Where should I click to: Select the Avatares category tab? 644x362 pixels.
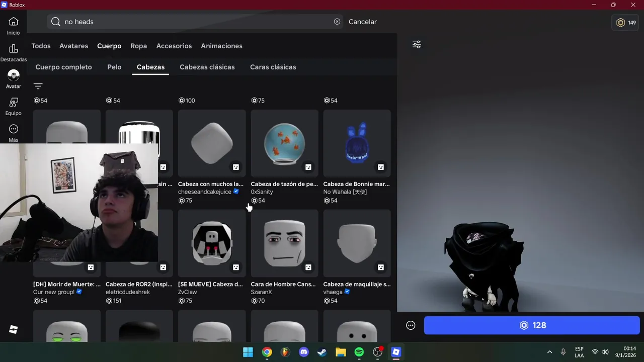[73, 46]
